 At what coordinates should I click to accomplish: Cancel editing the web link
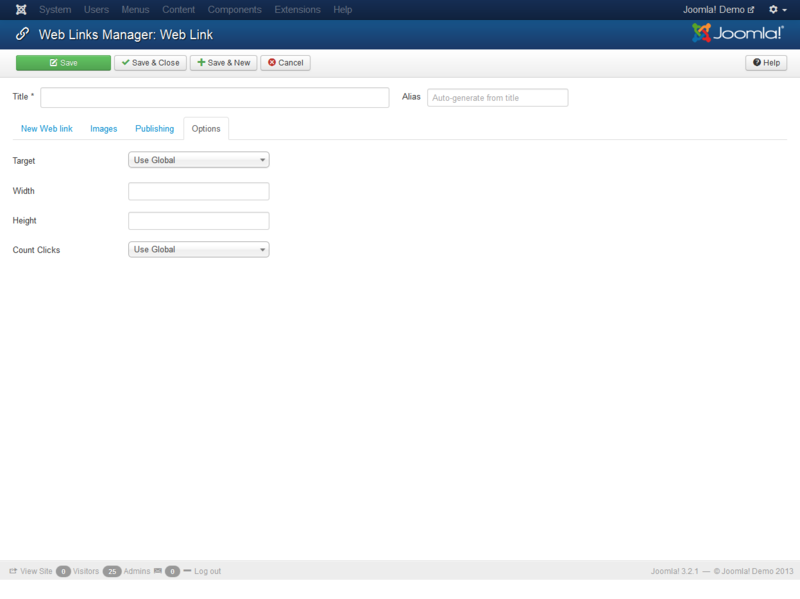[286, 63]
